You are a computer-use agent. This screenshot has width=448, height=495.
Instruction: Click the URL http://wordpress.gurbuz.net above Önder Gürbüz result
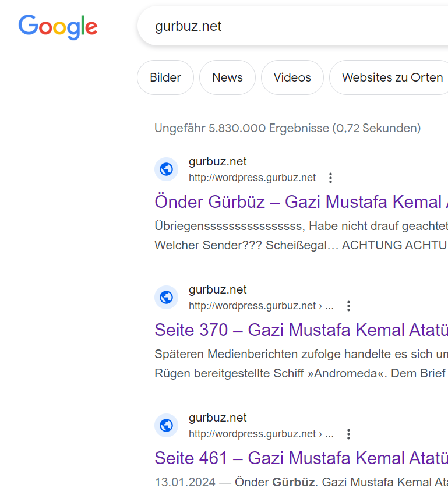[252, 178]
